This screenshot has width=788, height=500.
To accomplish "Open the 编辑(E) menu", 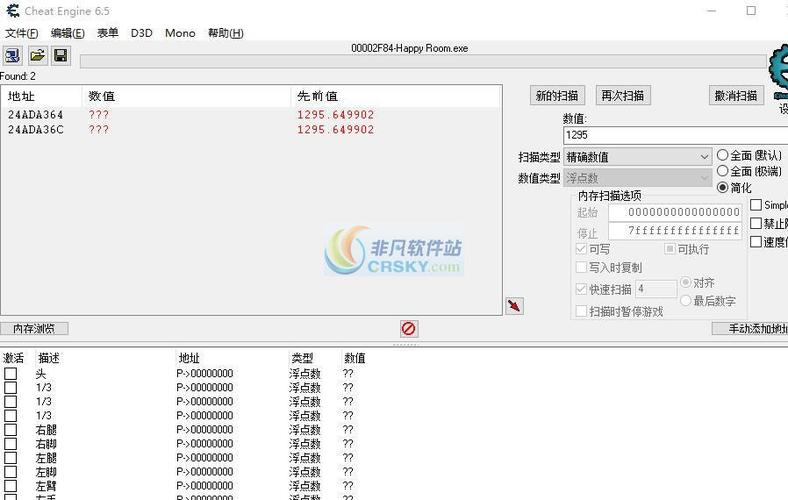I will coord(67,33).
